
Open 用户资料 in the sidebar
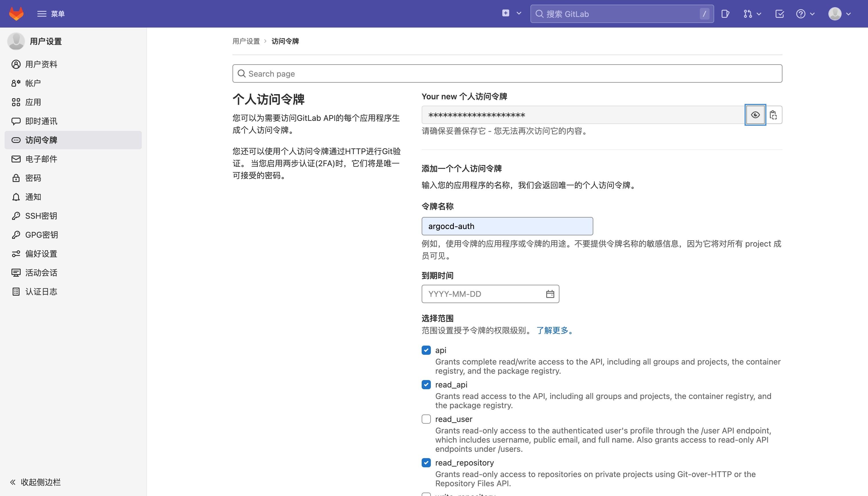point(73,64)
